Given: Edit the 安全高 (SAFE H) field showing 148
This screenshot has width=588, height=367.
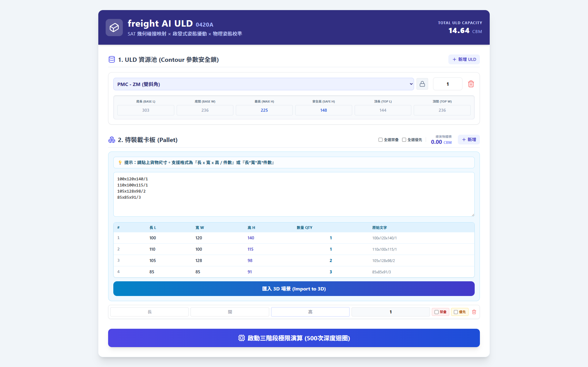Looking at the screenshot, I should pos(323,110).
